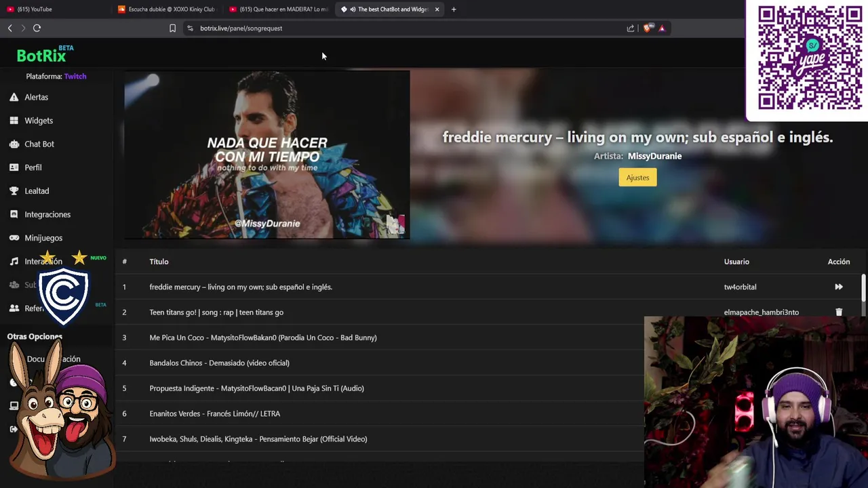The image size is (868, 488).
Task: Click the Acción column header
Action: (839, 262)
